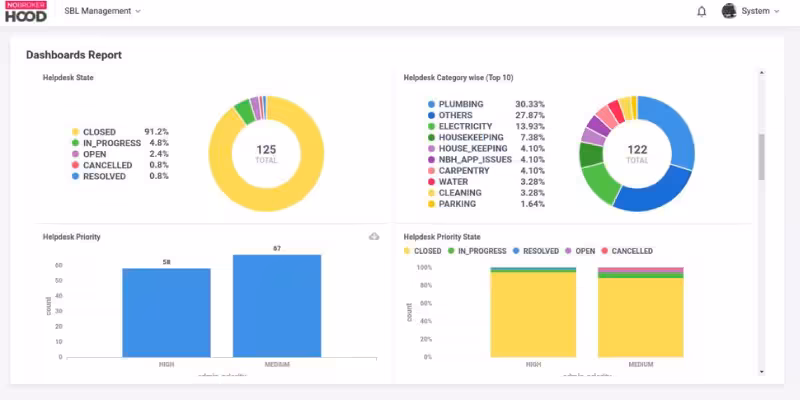Toggle CLOSED in Priority State legend
The height and width of the screenshot is (400, 800).
point(422,251)
